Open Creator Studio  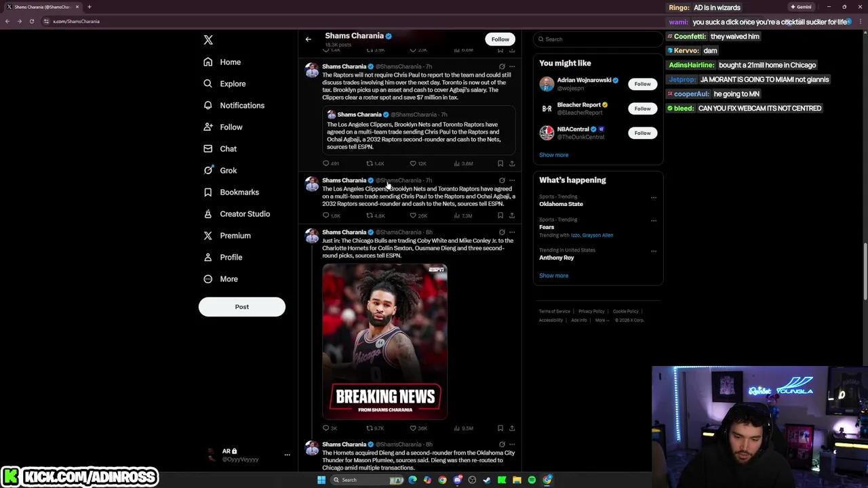tap(237, 213)
